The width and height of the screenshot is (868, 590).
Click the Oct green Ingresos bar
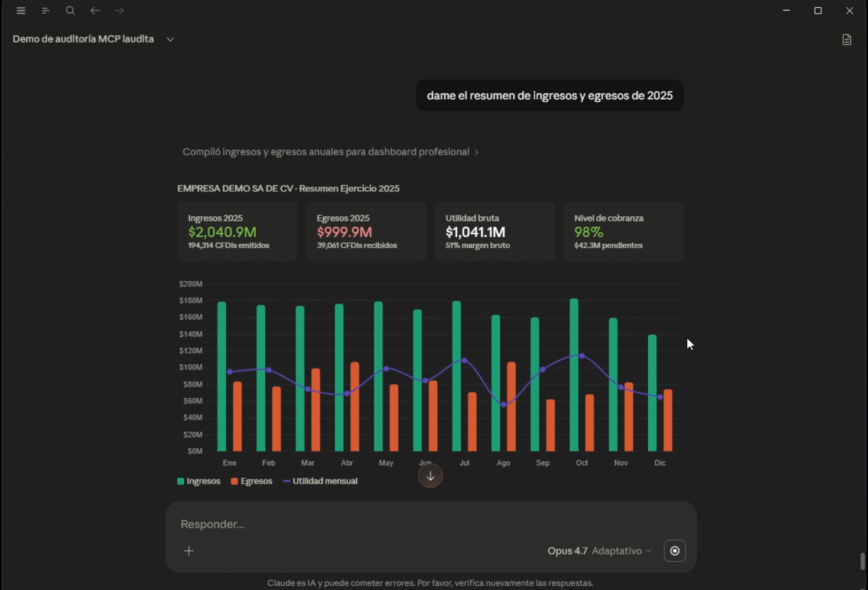tap(574, 375)
